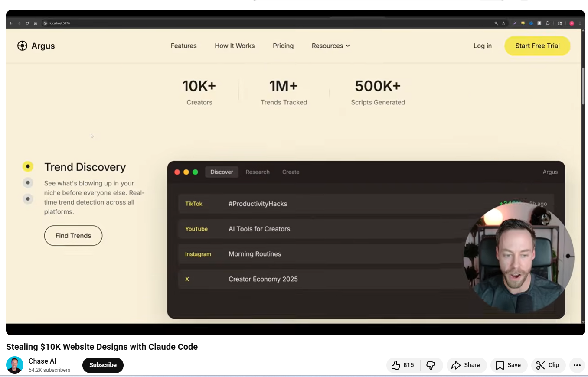Select the third feature step dot
This screenshot has width=588, height=377.
point(28,199)
